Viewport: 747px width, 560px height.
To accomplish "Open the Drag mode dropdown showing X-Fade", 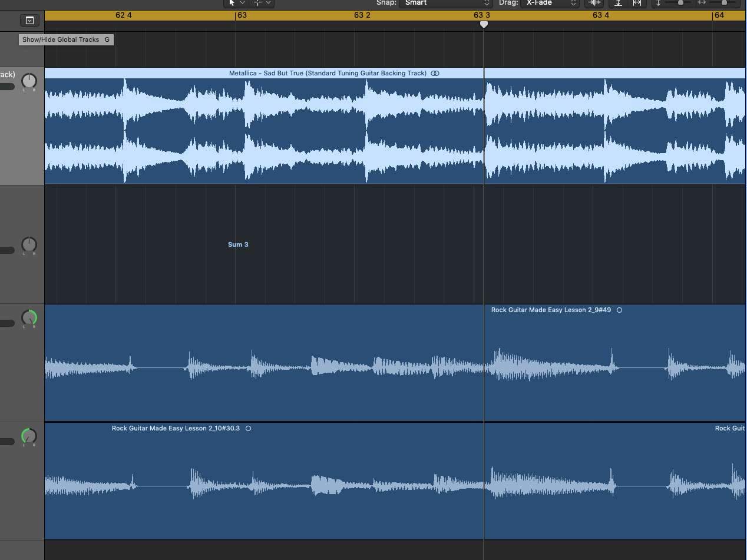I will [x=550, y=3].
